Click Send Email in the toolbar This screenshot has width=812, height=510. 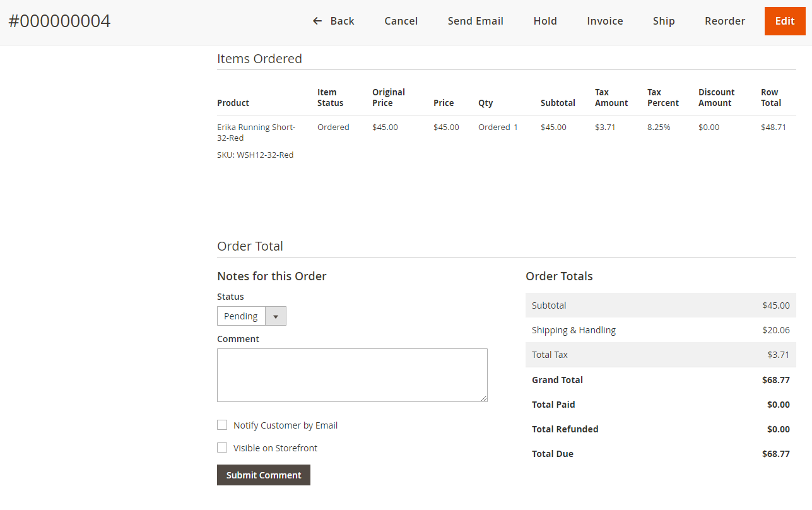[475, 21]
